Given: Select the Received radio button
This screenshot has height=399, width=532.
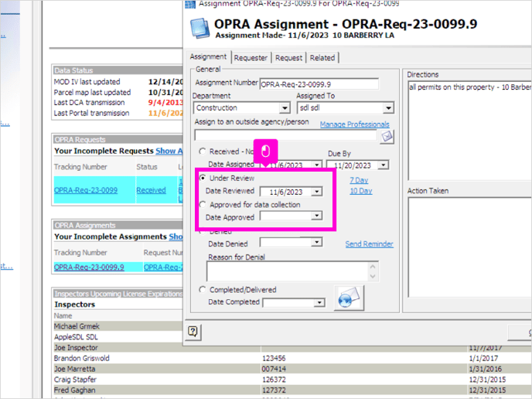Looking at the screenshot, I should click(x=203, y=152).
